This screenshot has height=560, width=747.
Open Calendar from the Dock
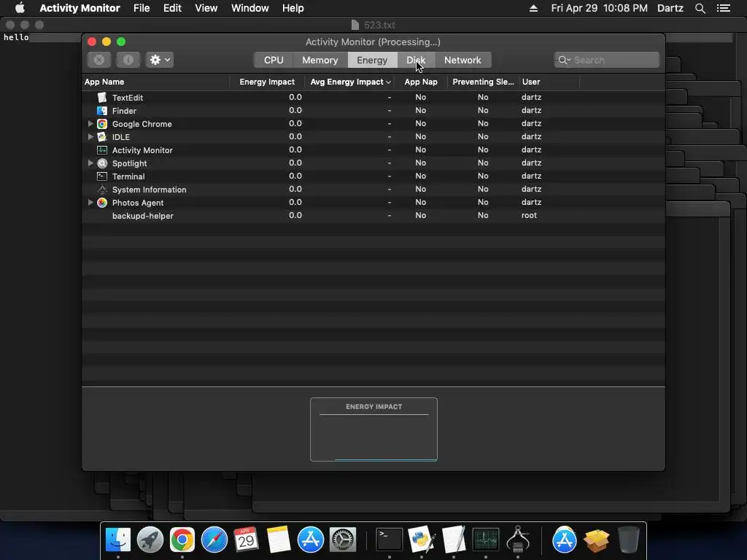click(246, 540)
